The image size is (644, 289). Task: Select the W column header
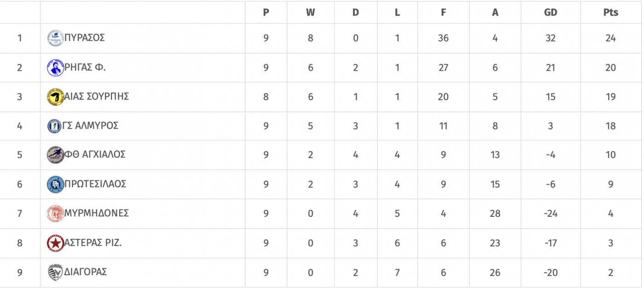click(310, 13)
